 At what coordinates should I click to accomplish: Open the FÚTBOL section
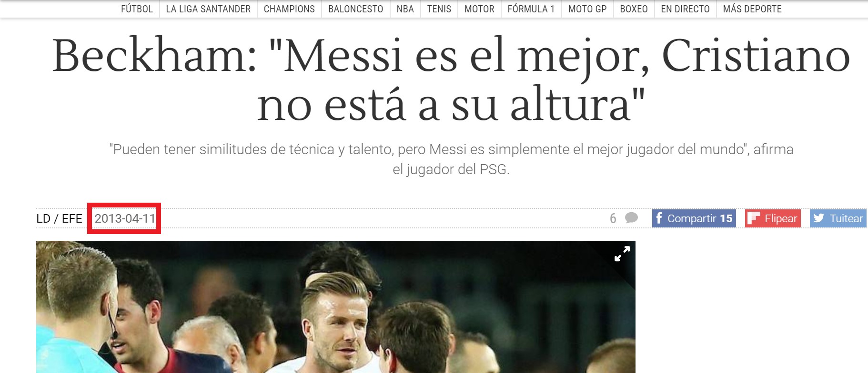pyautogui.click(x=137, y=9)
